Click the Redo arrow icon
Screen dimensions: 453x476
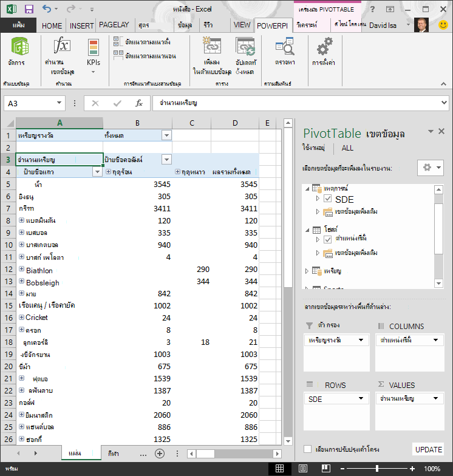click(x=70, y=8)
